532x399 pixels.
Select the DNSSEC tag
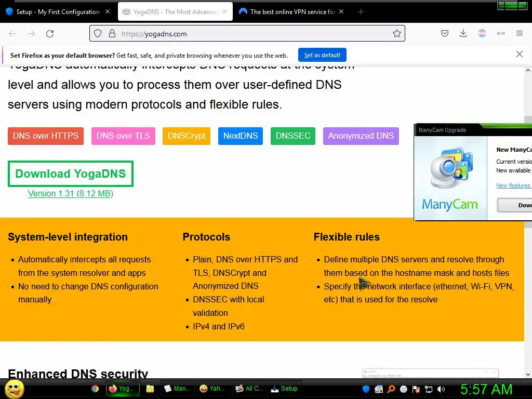click(293, 136)
